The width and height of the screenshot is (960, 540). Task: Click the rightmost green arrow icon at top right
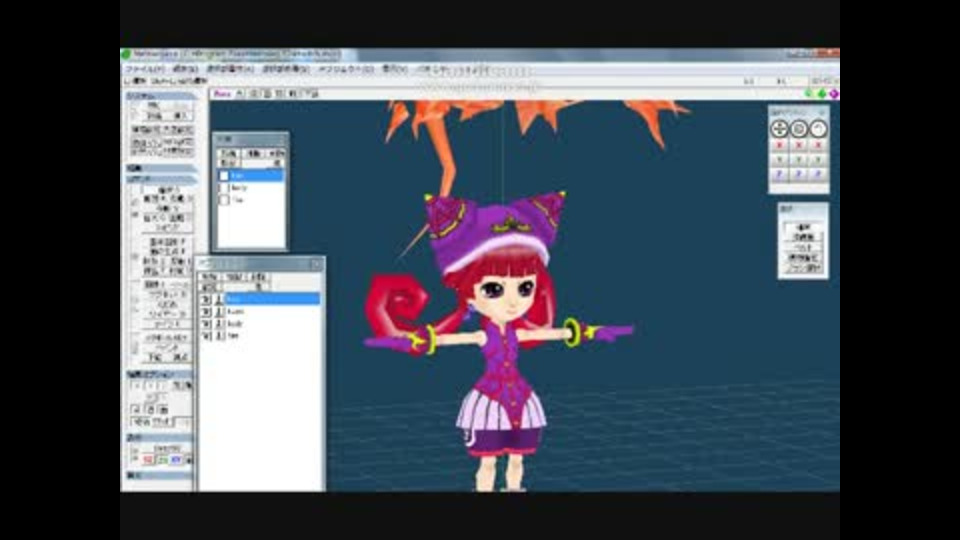[x=822, y=94]
